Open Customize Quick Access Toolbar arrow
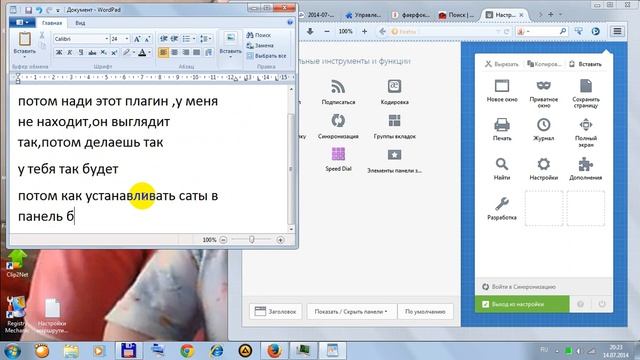Screen dimensions: 640x360 point(58,10)
